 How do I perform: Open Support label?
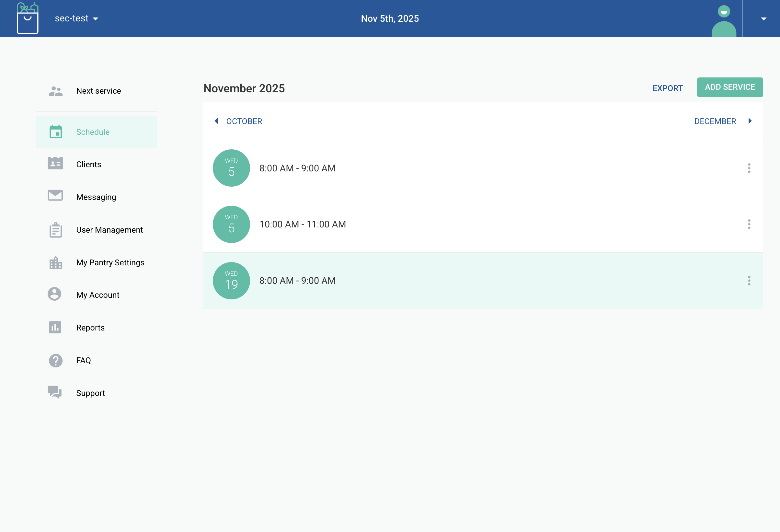click(x=90, y=393)
